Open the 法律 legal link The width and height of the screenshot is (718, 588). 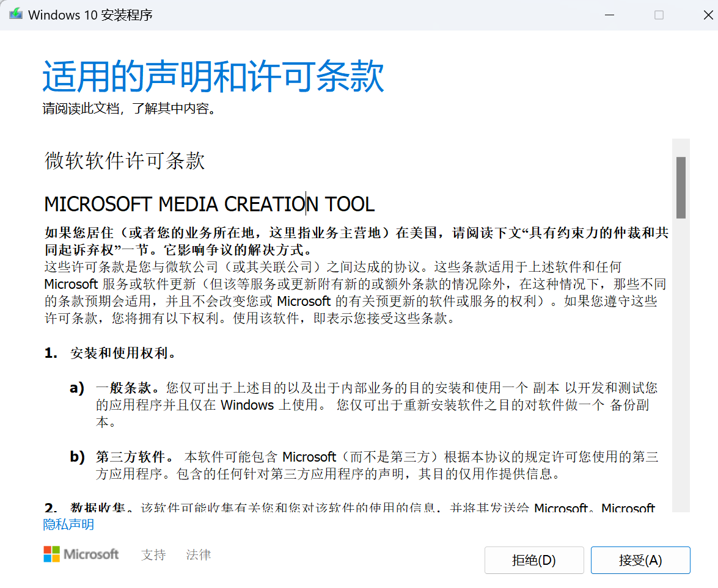pos(198,554)
